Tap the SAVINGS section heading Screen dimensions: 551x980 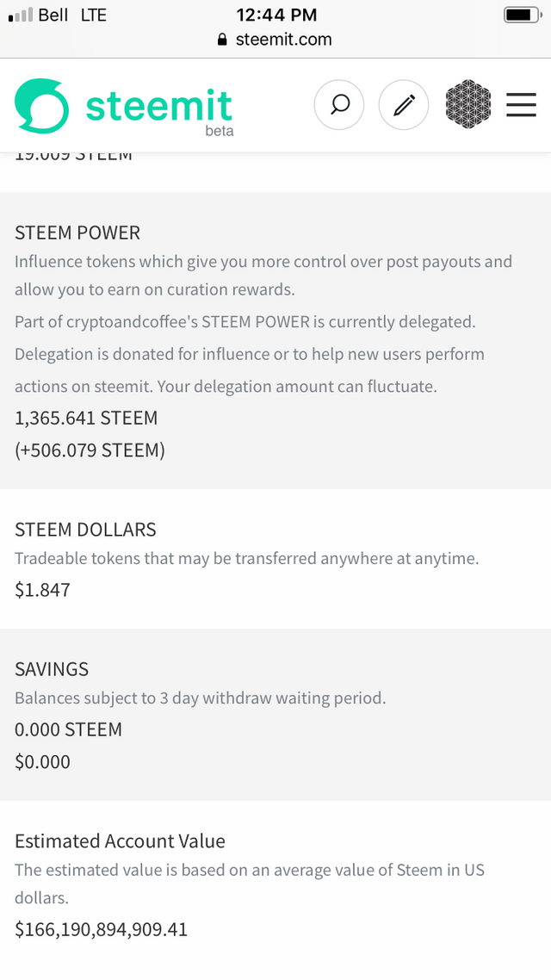click(x=52, y=669)
